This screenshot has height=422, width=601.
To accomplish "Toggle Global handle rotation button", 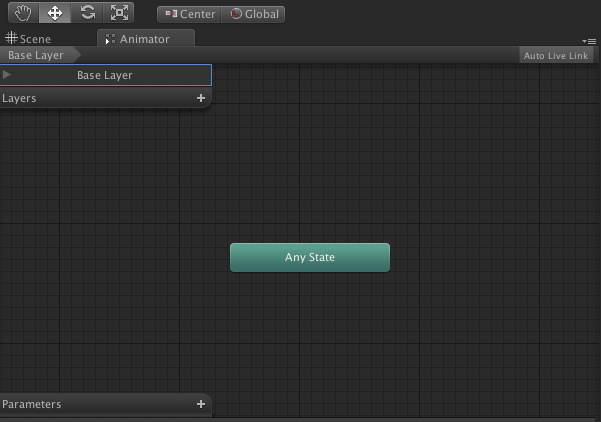I will tap(254, 14).
